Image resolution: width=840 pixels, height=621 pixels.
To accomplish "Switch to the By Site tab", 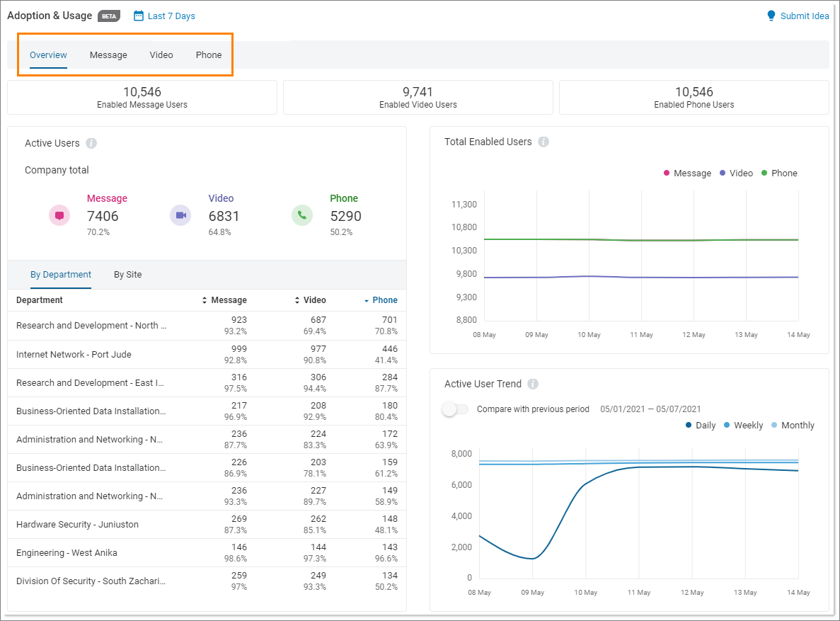I will 127,275.
